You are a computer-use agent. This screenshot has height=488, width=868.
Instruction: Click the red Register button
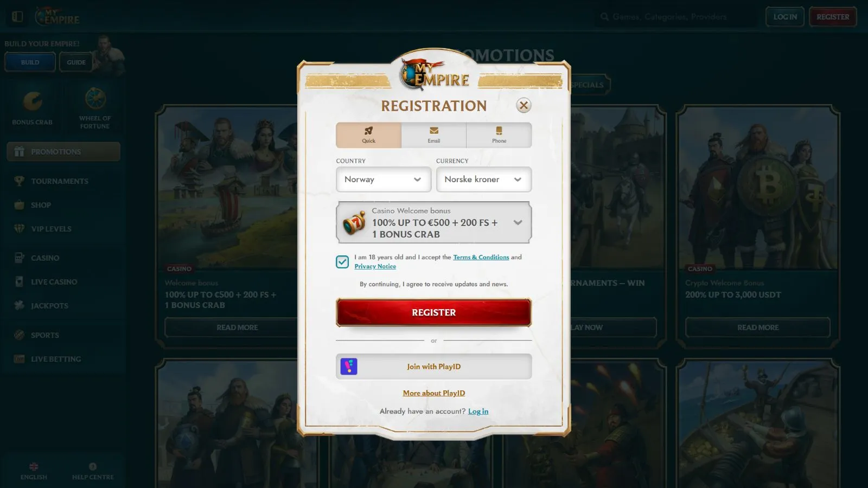pyautogui.click(x=433, y=312)
